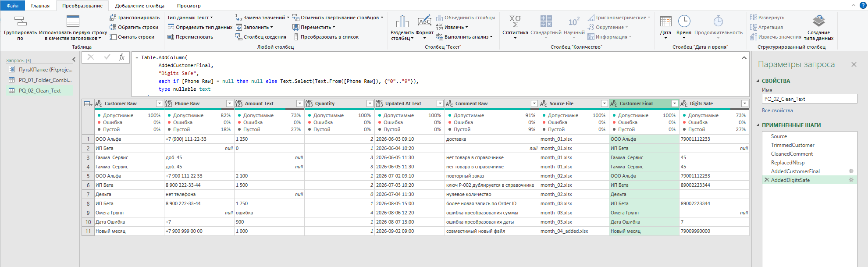Close the Параметры запроса pane

pos(854,64)
